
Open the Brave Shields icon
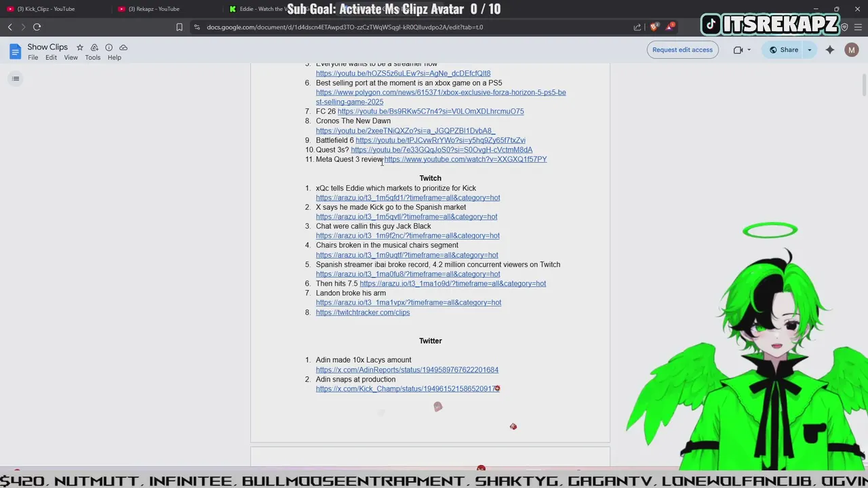654,27
